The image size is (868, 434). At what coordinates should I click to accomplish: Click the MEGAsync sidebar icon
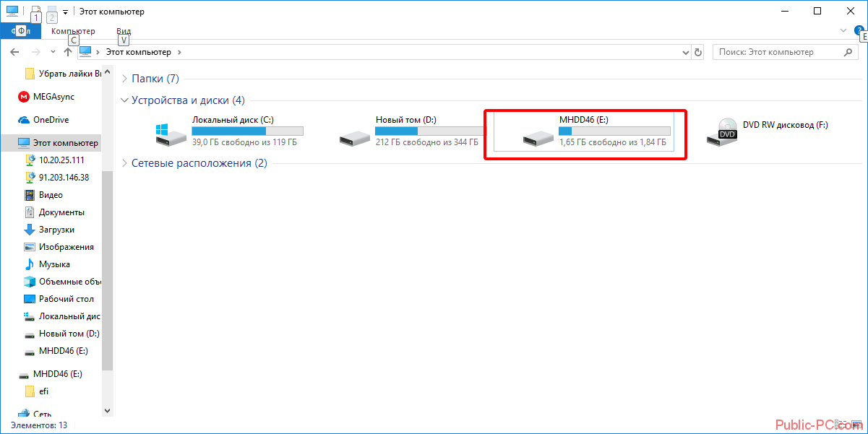(x=24, y=97)
